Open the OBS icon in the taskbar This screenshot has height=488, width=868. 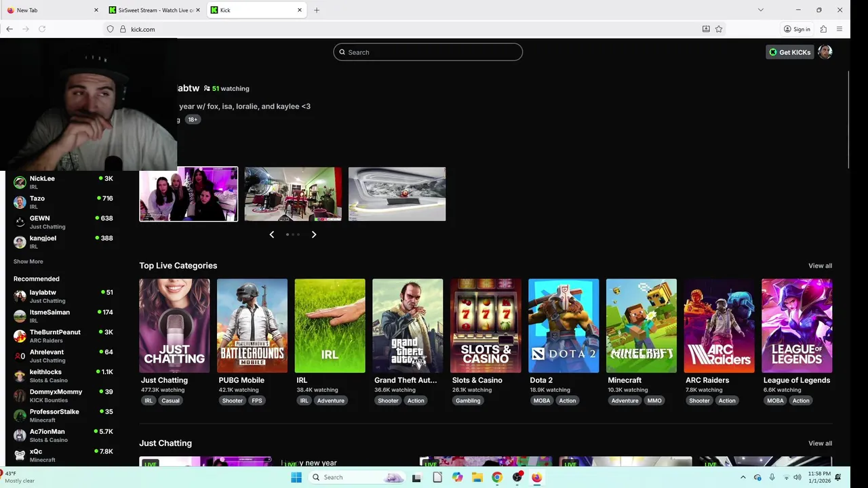click(517, 477)
